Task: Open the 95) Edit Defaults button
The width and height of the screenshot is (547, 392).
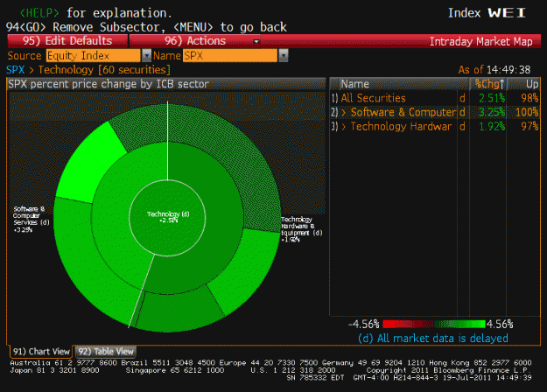Action: pyautogui.click(x=67, y=41)
